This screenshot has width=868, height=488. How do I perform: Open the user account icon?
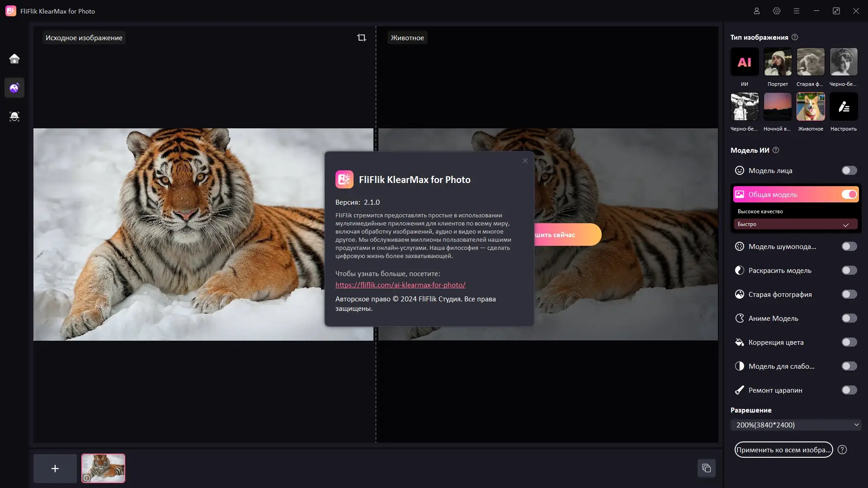coord(757,11)
